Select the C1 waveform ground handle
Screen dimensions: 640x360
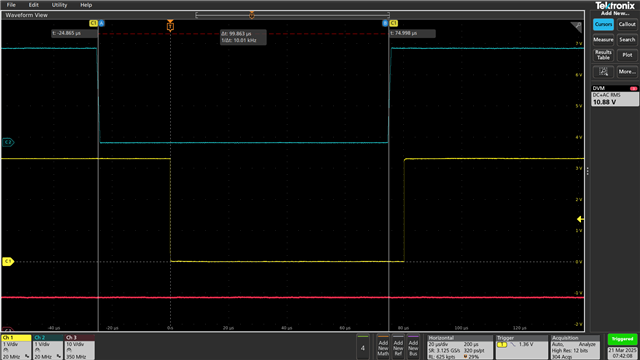tap(8, 262)
